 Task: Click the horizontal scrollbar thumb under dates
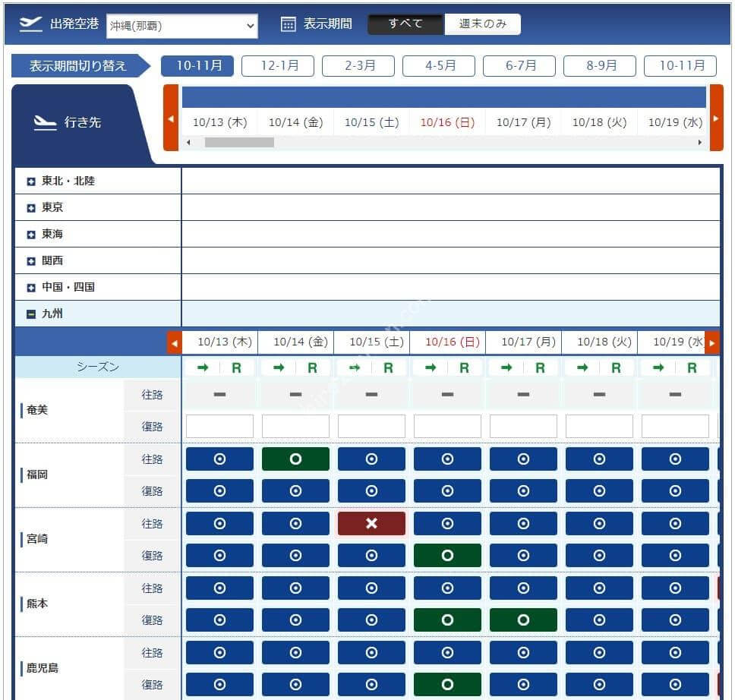239,142
